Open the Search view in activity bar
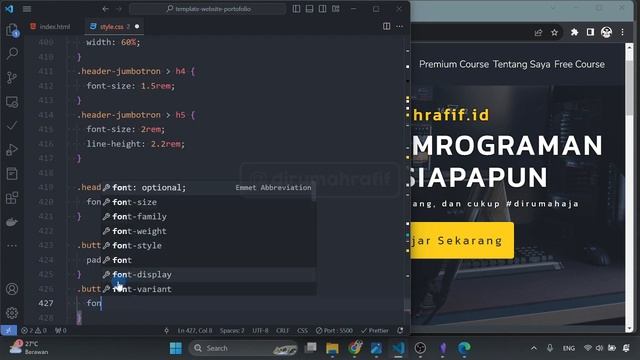The image size is (640, 360). [x=12, y=53]
